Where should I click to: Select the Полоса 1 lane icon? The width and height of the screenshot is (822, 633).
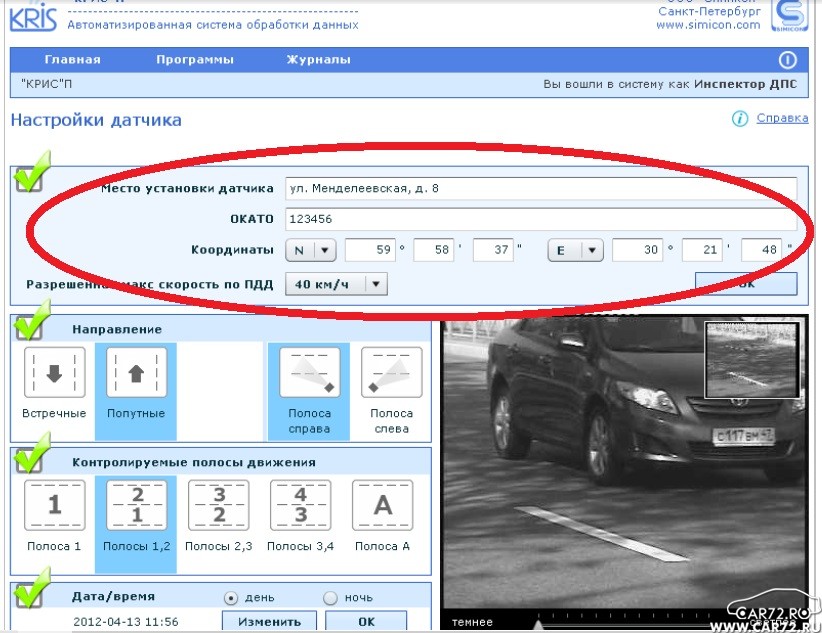(x=54, y=506)
